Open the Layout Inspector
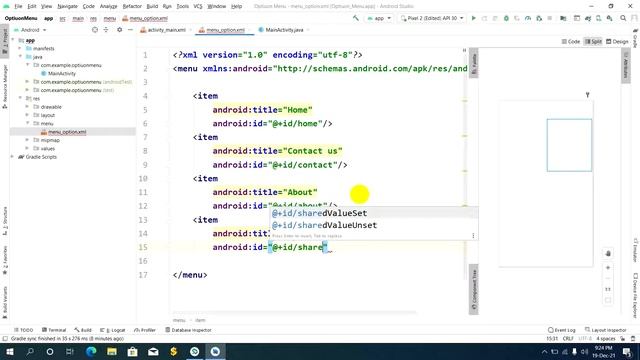The height and width of the screenshot is (360, 640). pyautogui.click(x=606, y=330)
